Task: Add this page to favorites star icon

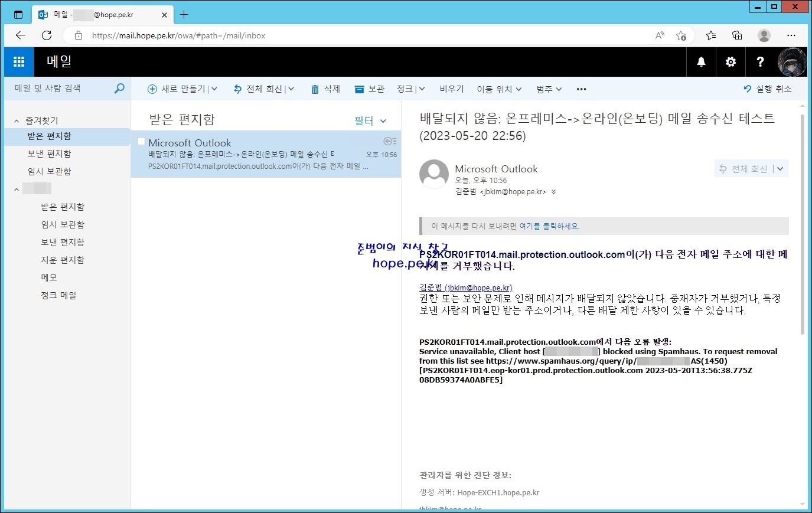Action: coord(681,35)
